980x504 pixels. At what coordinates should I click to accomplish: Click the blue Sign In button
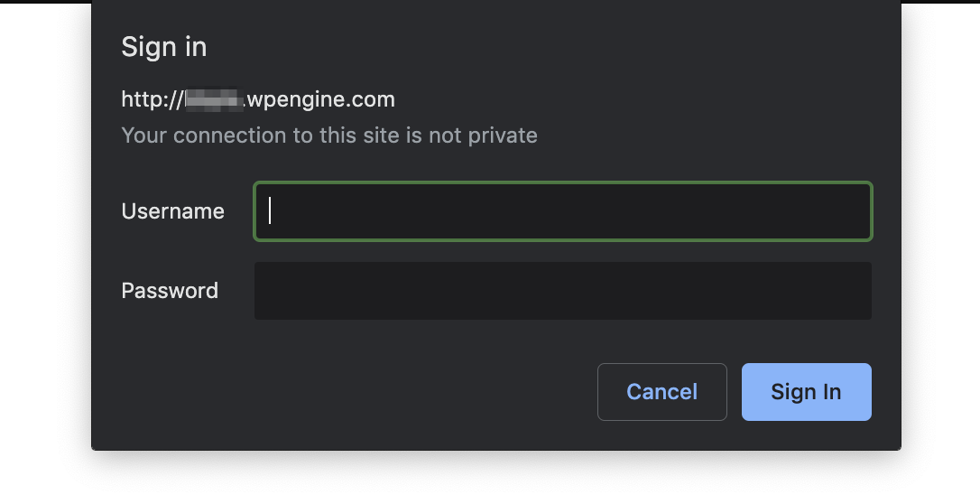click(806, 392)
